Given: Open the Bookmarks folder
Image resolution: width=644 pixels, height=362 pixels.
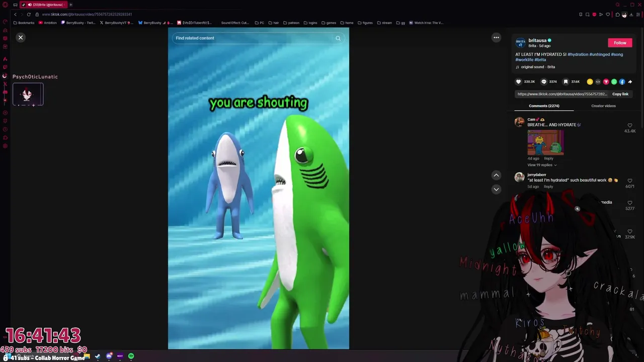Looking at the screenshot, I should [x=24, y=23].
